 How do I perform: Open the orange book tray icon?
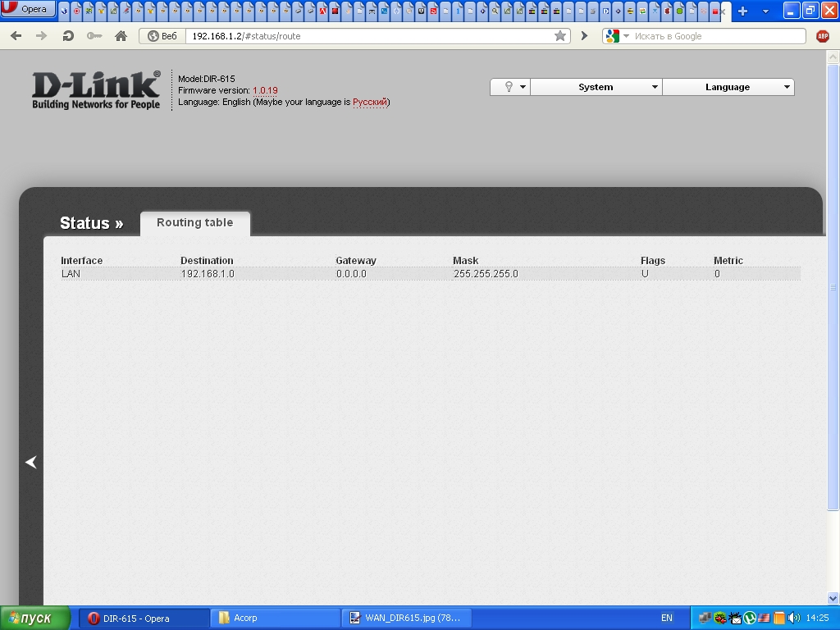click(779, 619)
